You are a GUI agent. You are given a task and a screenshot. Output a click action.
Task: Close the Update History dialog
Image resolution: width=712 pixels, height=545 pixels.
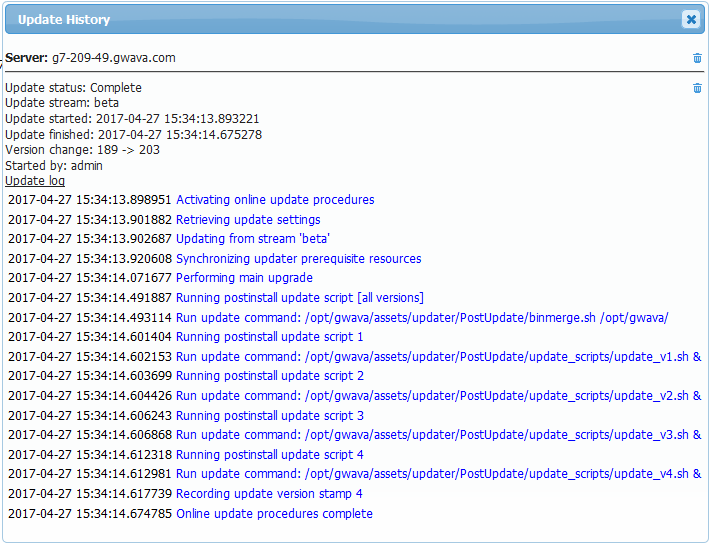click(691, 20)
